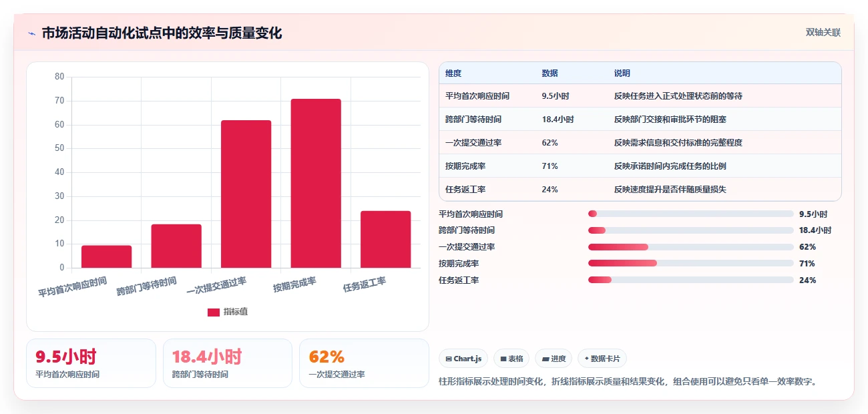Click the 24% value in the table
Image resolution: width=868 pixels, height=414 pixels.
[x=550, y=190]
